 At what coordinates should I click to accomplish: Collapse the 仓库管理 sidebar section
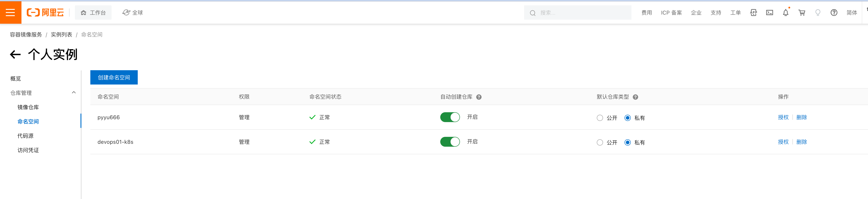pyautogui.click(x=74, y=93)
